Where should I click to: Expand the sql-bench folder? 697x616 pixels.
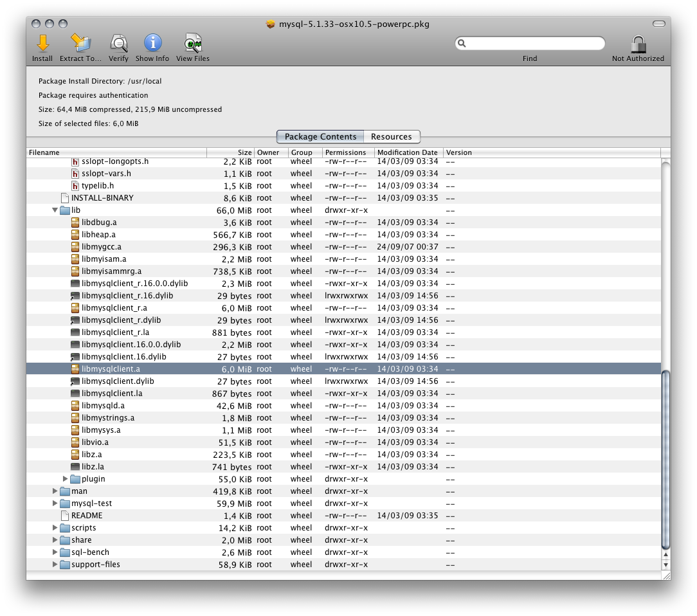pos(55,552)
